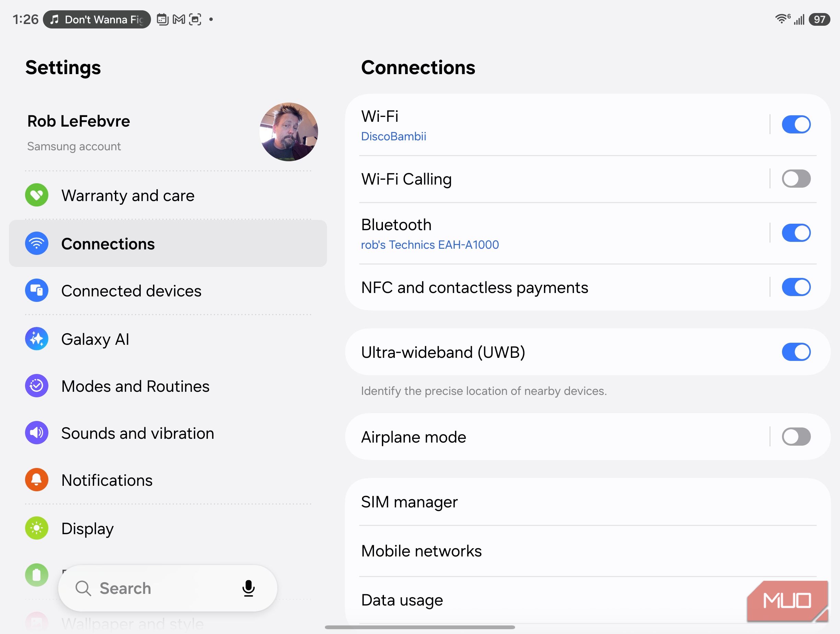This screenshot has width=840, height=634.
Task: Tap the Modes and Routines icon
Action: (x=36, y=386)
